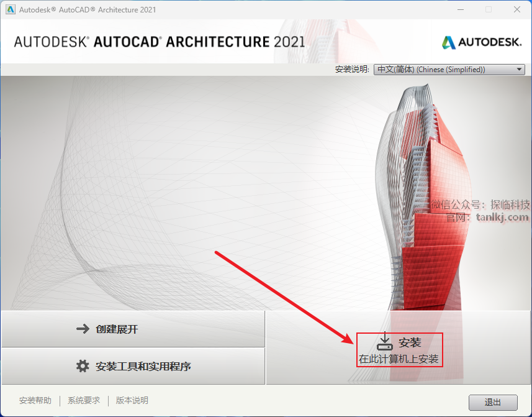Open the 安装帮助 link
The width and height of the screenshot is (532, 417).
click(x=35, y=400)
